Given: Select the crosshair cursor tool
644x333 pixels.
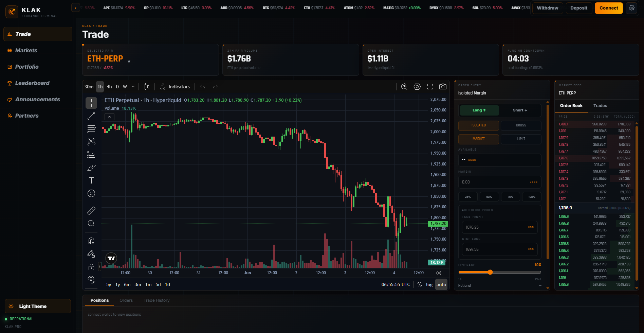Looking at the screenshot, I should pos(91,103).
